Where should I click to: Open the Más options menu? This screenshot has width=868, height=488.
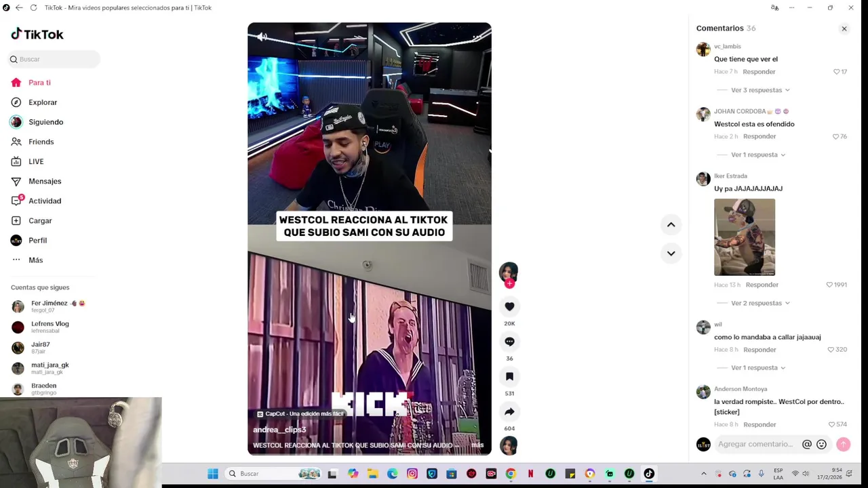pyautogui.click(x=35, y=260)
